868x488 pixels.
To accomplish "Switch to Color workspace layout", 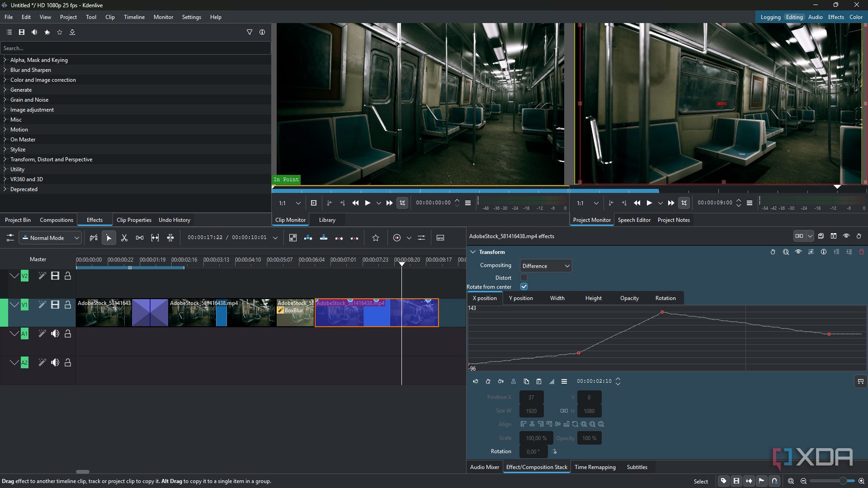I will coord(856,17).
